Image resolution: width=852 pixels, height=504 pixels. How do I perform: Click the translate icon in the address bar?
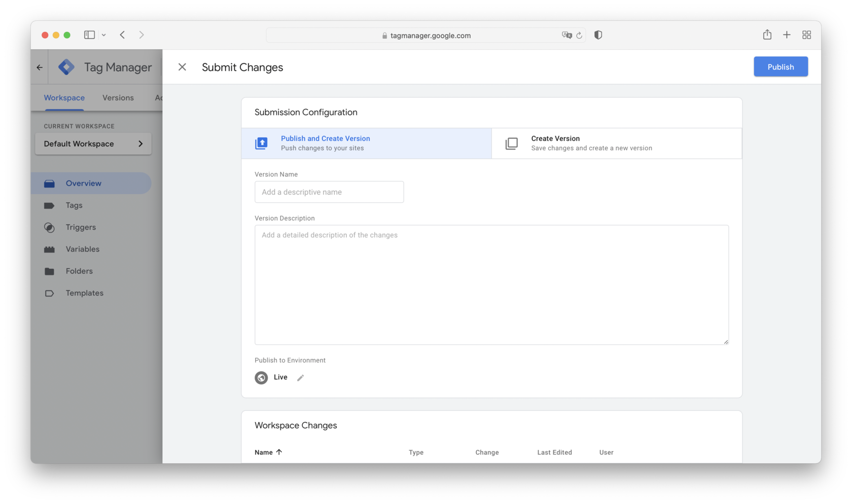coord(567,35)
